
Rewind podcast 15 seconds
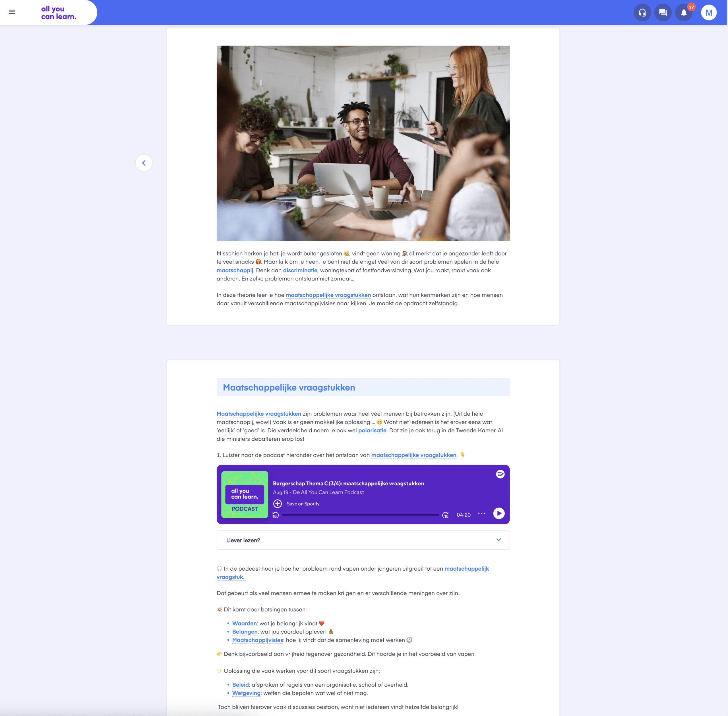[x=276, y=515]
